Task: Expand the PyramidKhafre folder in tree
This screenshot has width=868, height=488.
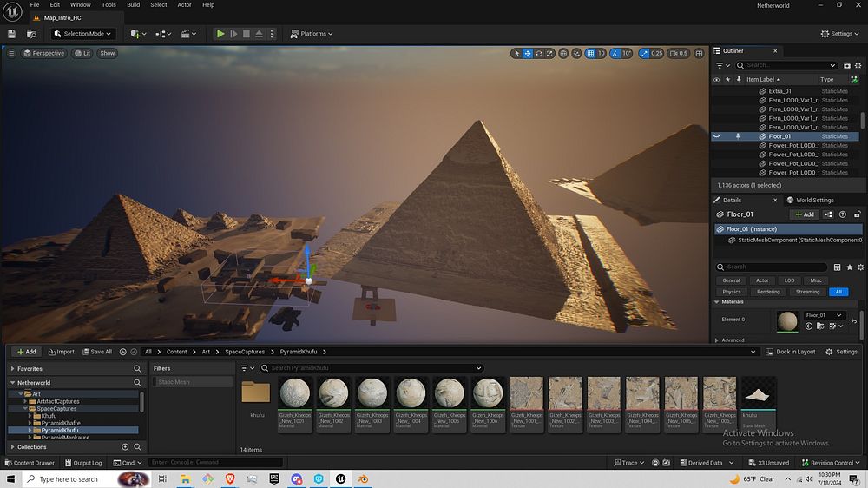Action: click(x=30, y=423)
